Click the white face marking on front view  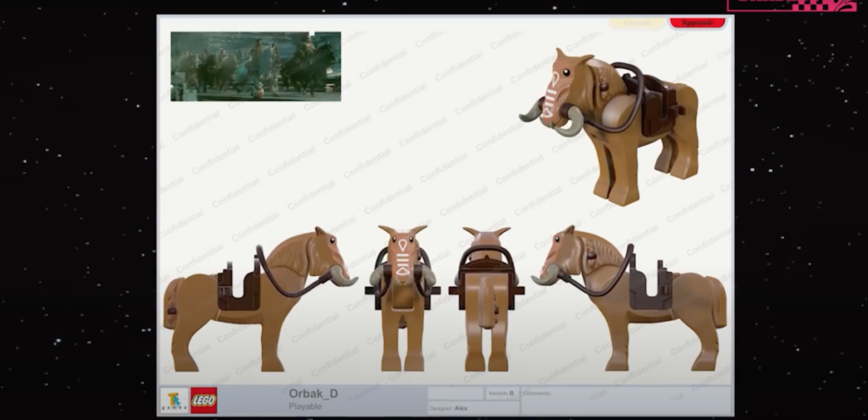tap(402, 254)
